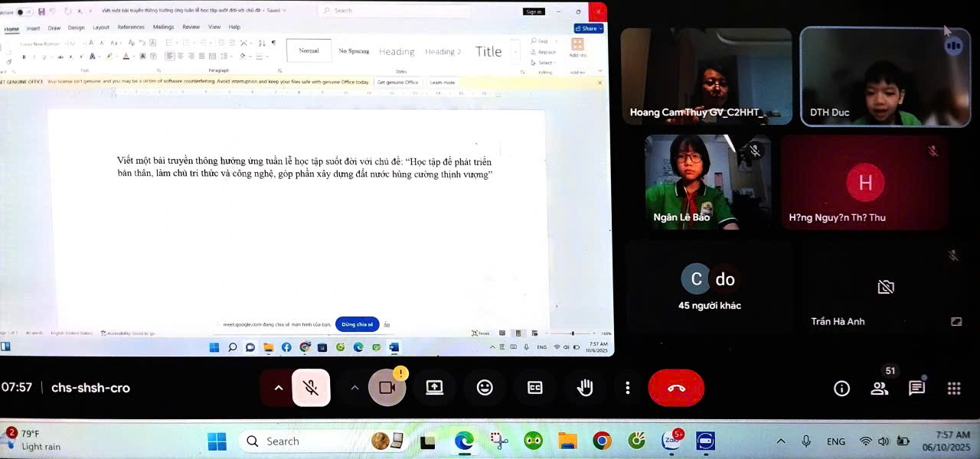Expand audio settings arrow beside microphone

(279, 388)
